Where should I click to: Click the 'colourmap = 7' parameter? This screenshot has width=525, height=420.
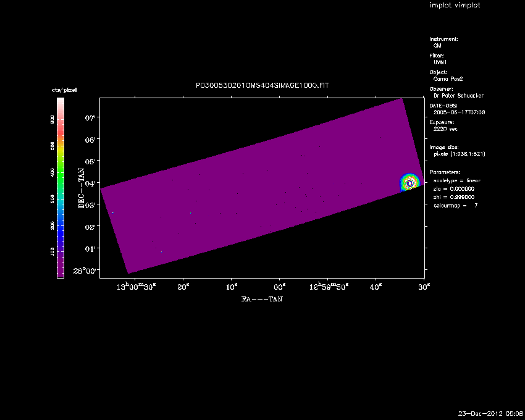tap(455, 204)
